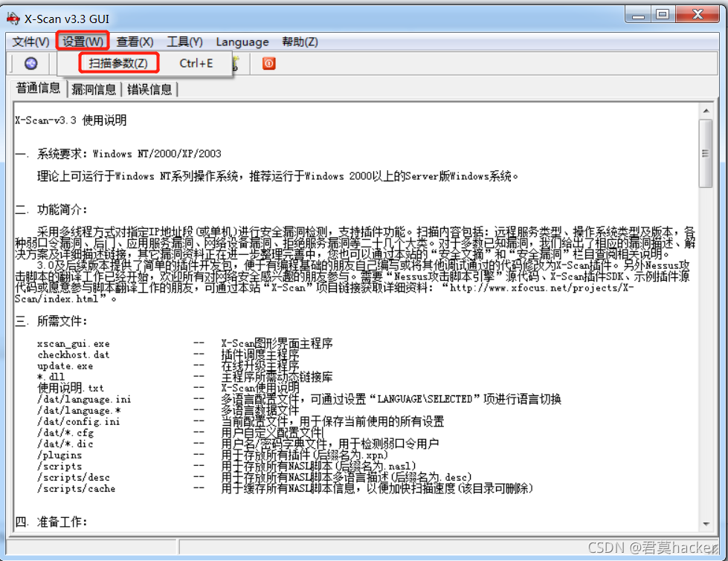Click the blue round scan parameters toolbar icon
Screen dimensions: 728x561
(x=31, y=64)
